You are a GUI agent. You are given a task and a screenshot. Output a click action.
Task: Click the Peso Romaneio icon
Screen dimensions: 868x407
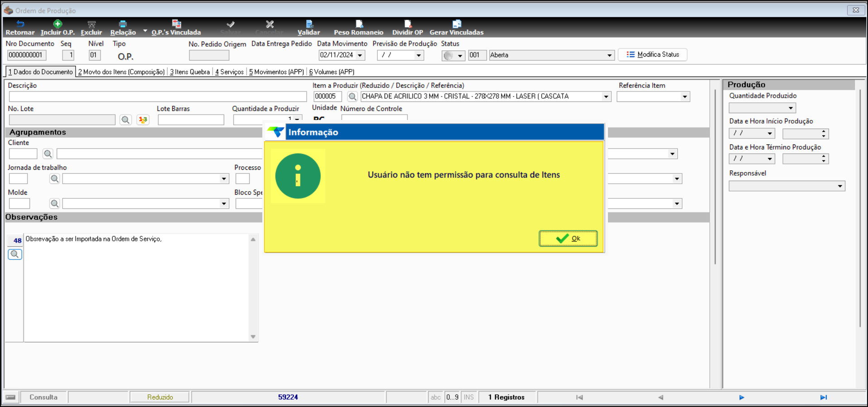tap(359, 24)
